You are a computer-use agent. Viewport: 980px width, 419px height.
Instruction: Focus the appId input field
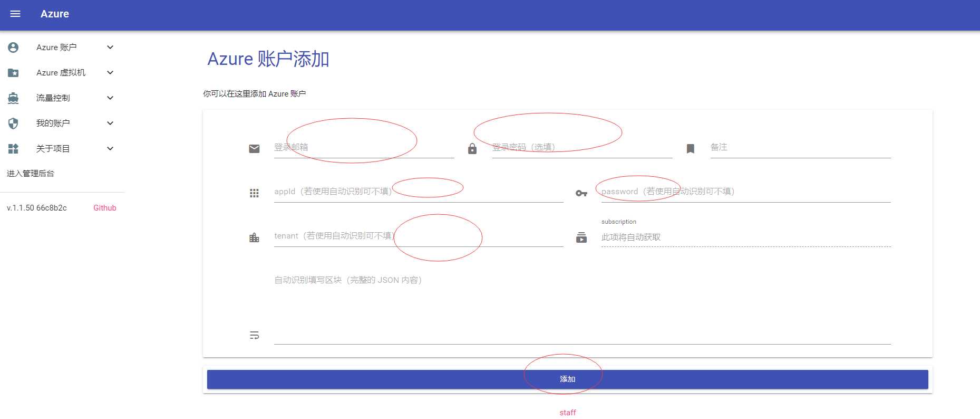pos(419,192)
